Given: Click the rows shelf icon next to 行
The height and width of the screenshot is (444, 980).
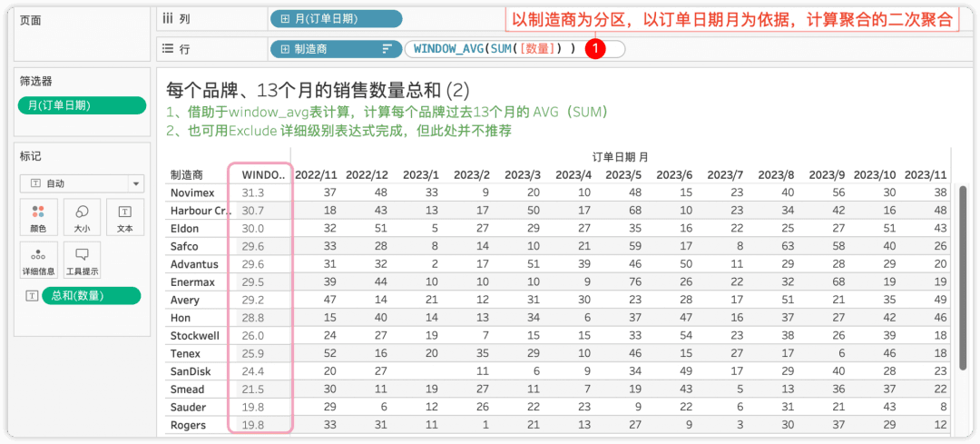Looking at the screenshot, I should click(168, 49).
